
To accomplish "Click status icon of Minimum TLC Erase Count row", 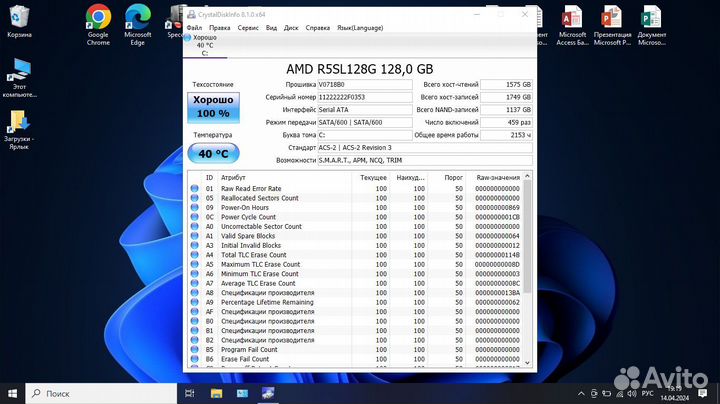I will coord(195,274).
